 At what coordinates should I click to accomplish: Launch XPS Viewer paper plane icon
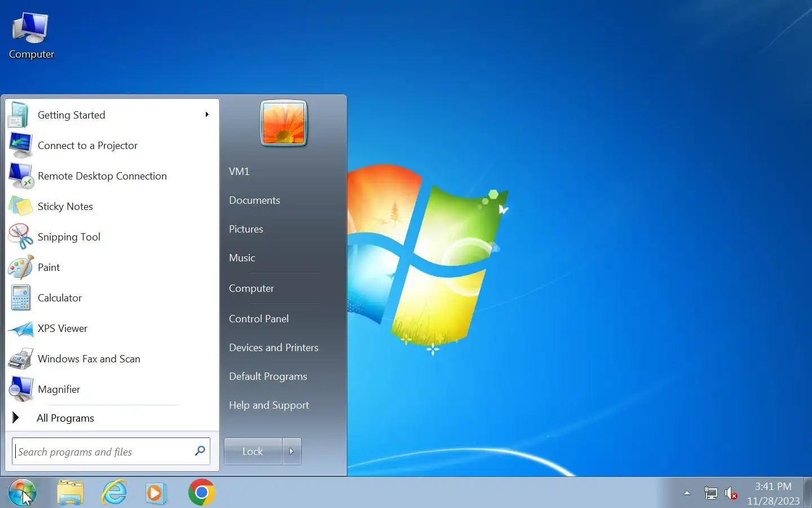(x=20, y=329)
